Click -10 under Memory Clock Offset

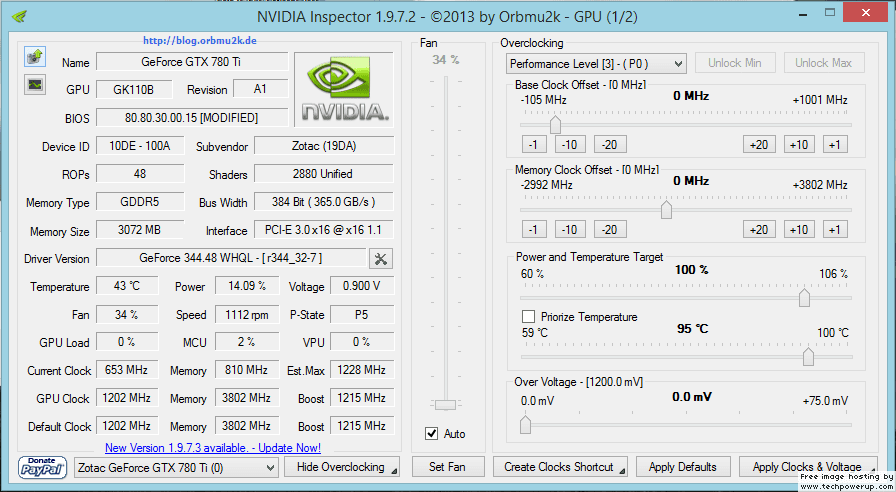click(x=569, y=230)
